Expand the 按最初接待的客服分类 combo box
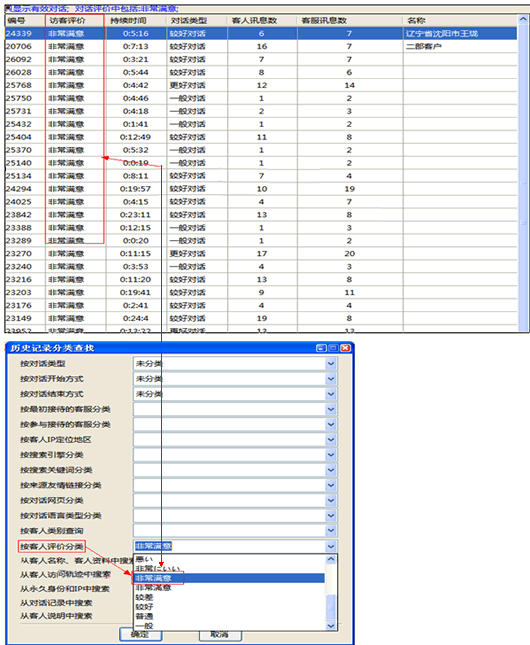Screen dimensions: 530x645 coord(331,409)
